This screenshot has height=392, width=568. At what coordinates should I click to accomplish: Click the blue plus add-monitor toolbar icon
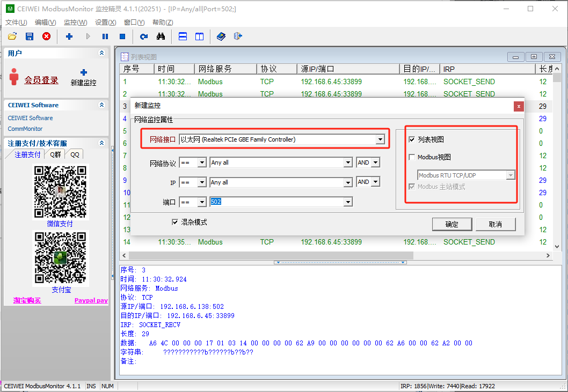[69, 36]
